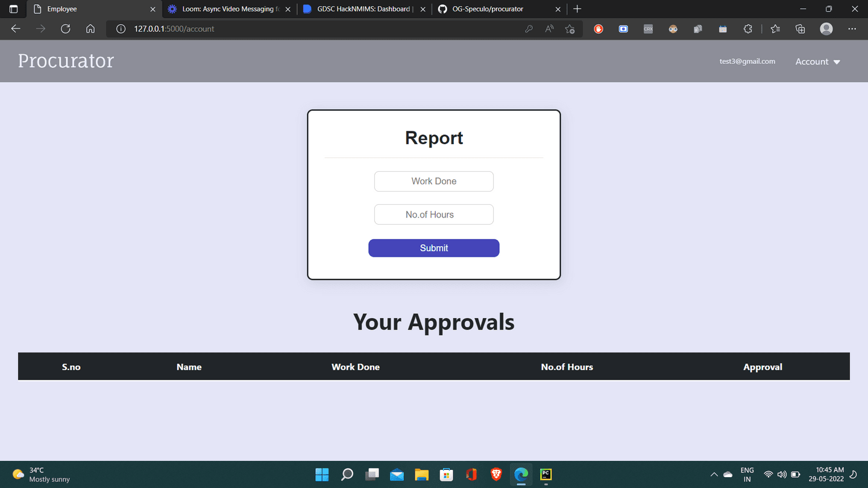The width and height of the screenshot is (868, 488).
Task: Open Microsoft Store from taskbar
Action: (446, 475)
